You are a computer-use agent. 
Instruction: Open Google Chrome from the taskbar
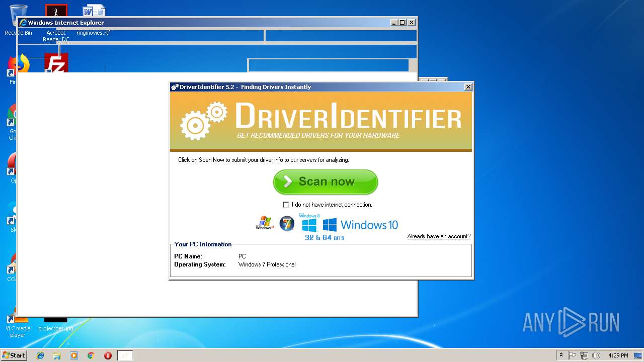(x=91, y=355)
